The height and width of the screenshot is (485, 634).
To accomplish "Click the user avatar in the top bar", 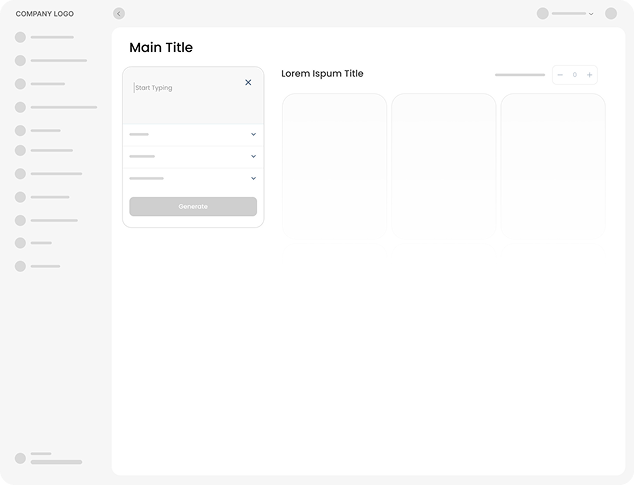I will [x=543, y=14].
